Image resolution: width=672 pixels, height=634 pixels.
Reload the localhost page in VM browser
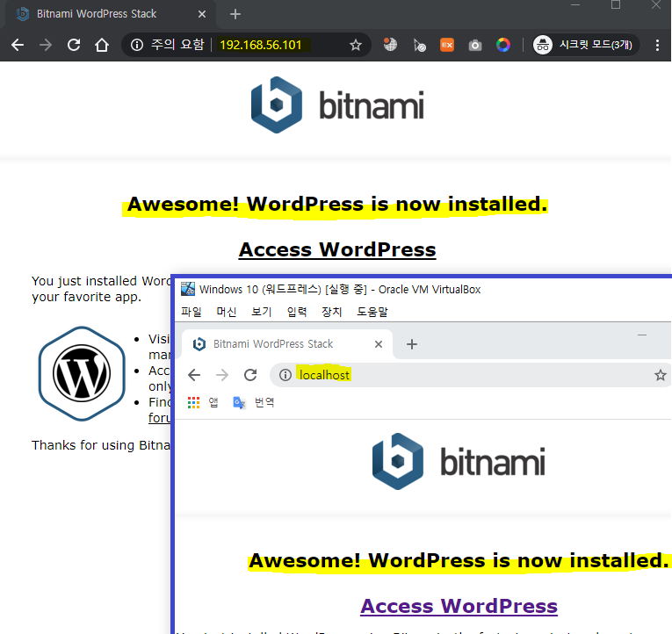pos(250,375)
